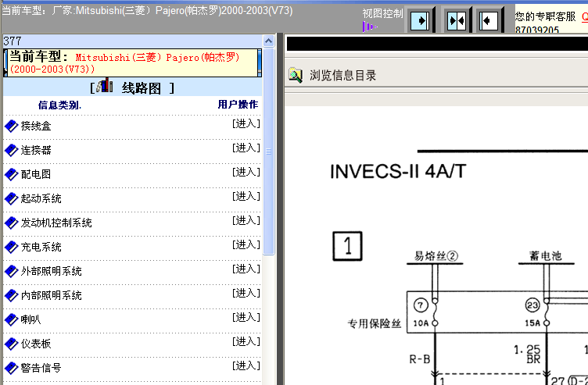Click the 10A fuse rating label
Image resolution: width=588 pixels, height=385 pixels.
(x=421, y=323)
